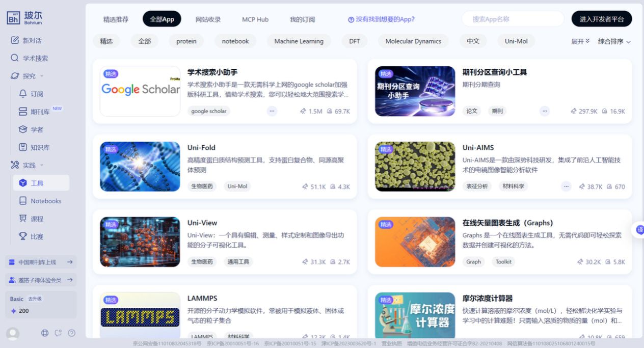Click the 新对话 new chat icon
The height and width of the screenshot is (348, 644).
(15, 40)
